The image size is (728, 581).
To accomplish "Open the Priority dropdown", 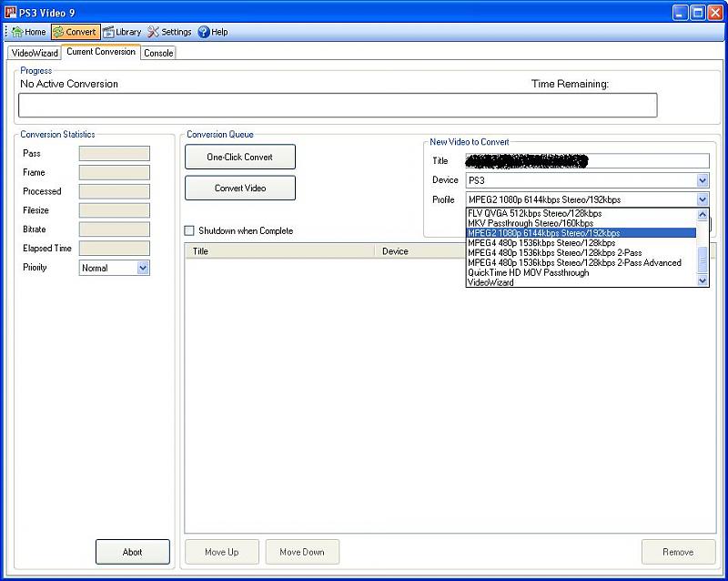I will pyautogui.click(x=144, y=269).
